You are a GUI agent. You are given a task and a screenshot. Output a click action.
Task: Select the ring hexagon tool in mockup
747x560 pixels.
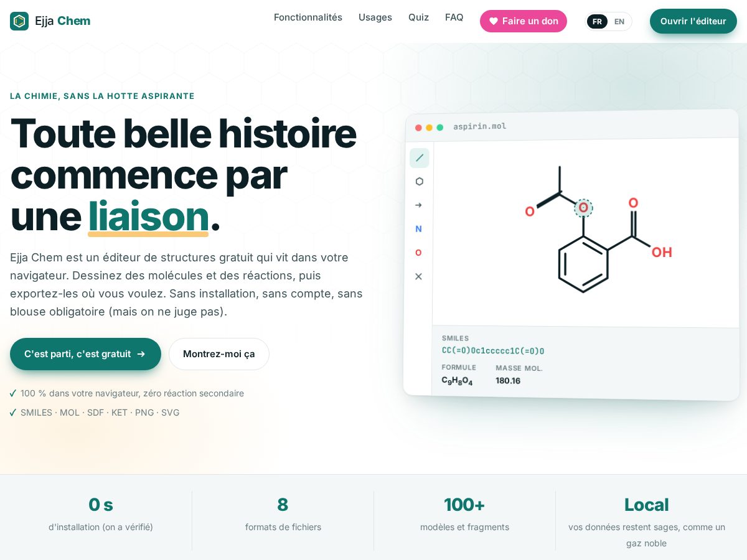click(x=419, y=182)
